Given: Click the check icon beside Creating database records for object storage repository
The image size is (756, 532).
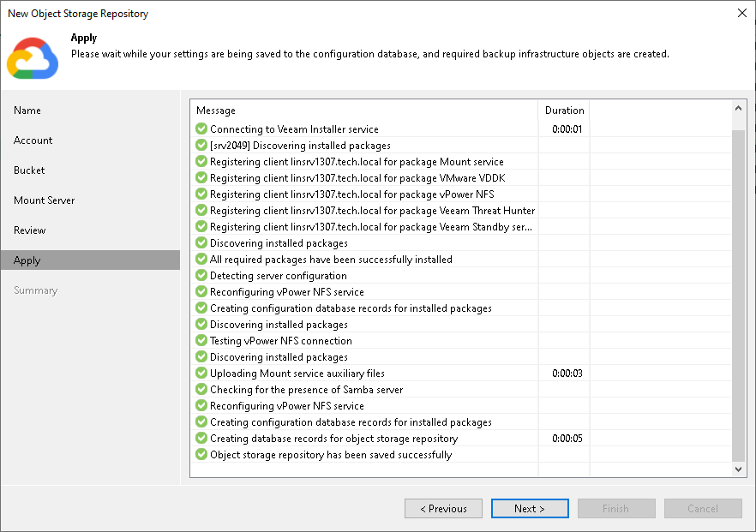Looking at the screenshot, I should [201, 439].
